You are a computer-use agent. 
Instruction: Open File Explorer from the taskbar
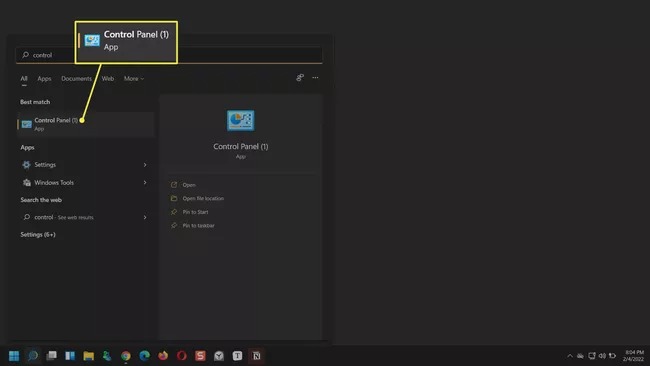[x=88, y=356]
